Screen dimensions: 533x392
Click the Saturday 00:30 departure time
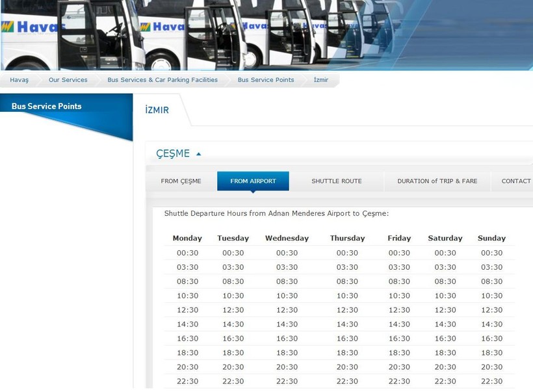click(445, 253)
